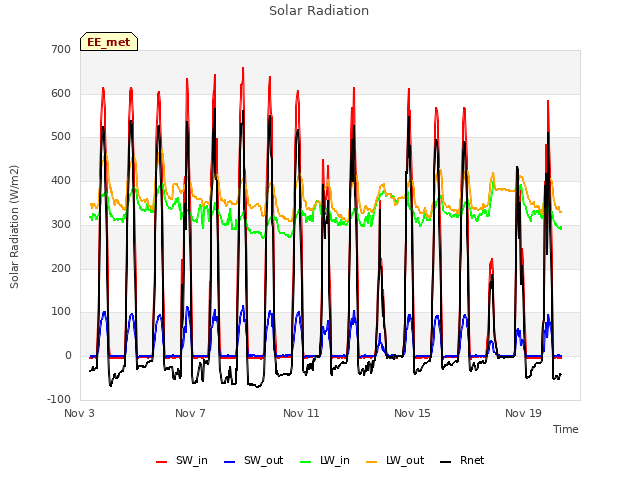
Task: Click the Nov 15 x-axis tick label
Action: pos(412,413)
